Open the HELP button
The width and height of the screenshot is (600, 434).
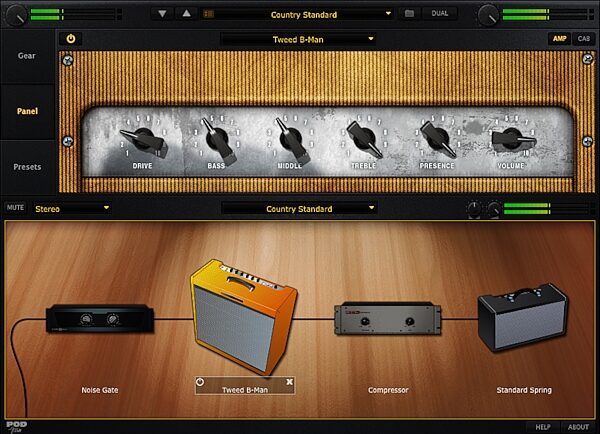543,427
